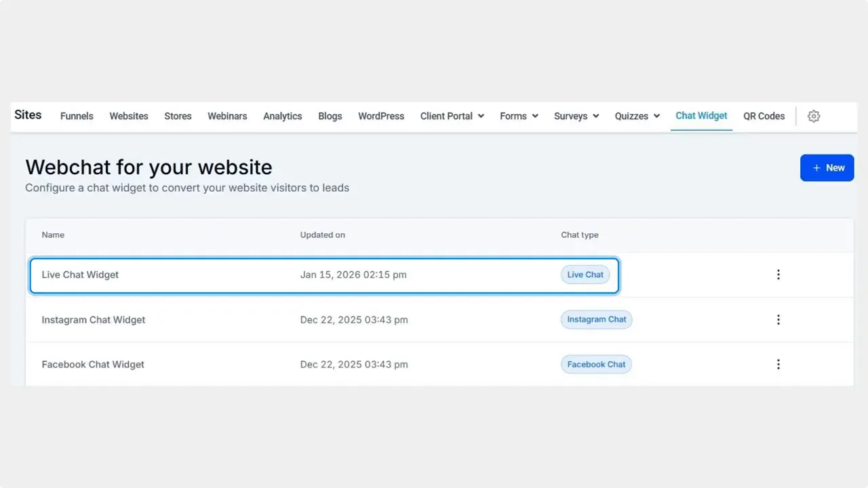Image resolution: width=868 pixels, height=488 pixels.
Task: Open the Surveys dropdown menu
Action: pos(575,116)
